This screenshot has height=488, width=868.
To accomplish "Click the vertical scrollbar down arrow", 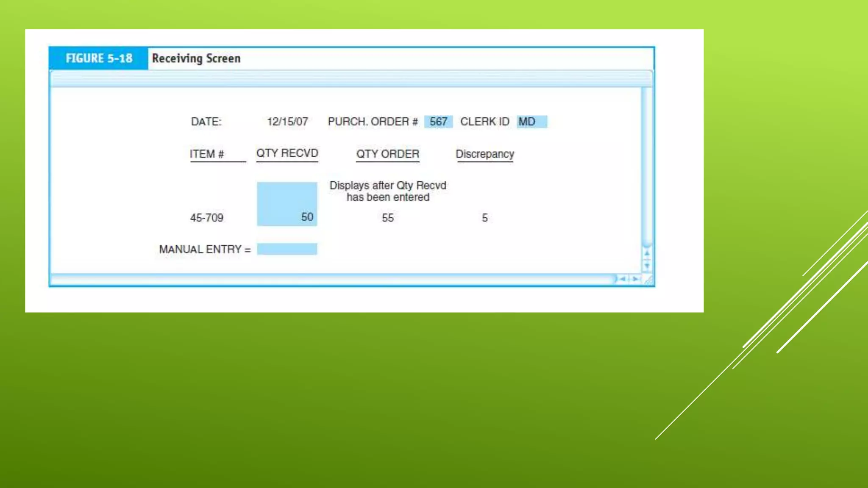I will tap(647, 266).
